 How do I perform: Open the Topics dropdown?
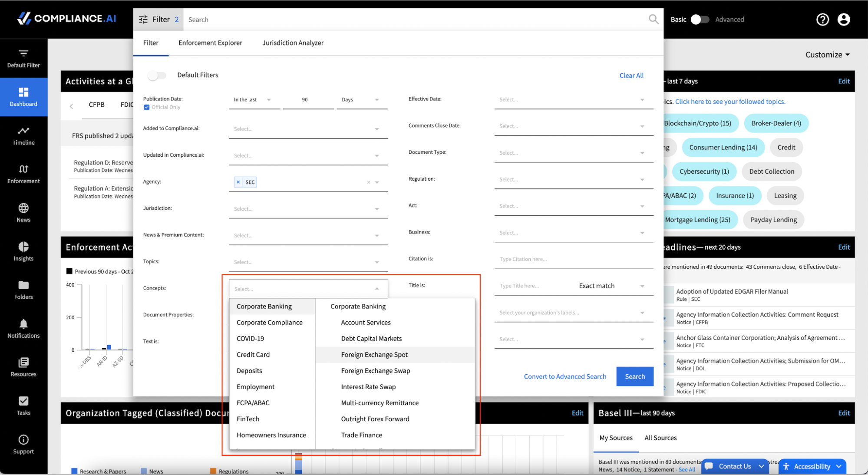(308, 262)
